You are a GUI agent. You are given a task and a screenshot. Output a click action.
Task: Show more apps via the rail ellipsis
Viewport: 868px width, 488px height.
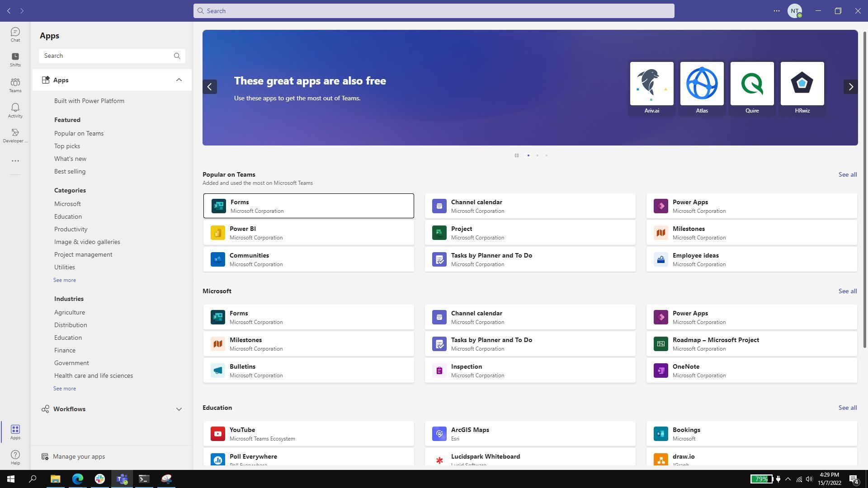pyautogui.click(x=15, y=161)
